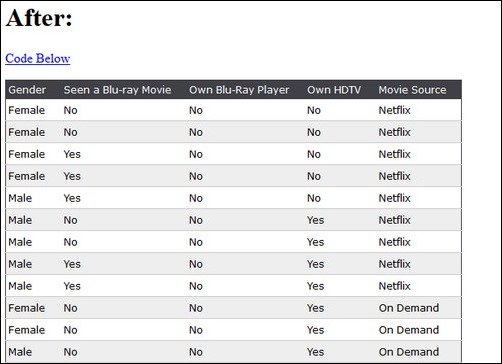502x364 pixels.
Task: Open the Code Below link
Action: [x=38, y=58]
